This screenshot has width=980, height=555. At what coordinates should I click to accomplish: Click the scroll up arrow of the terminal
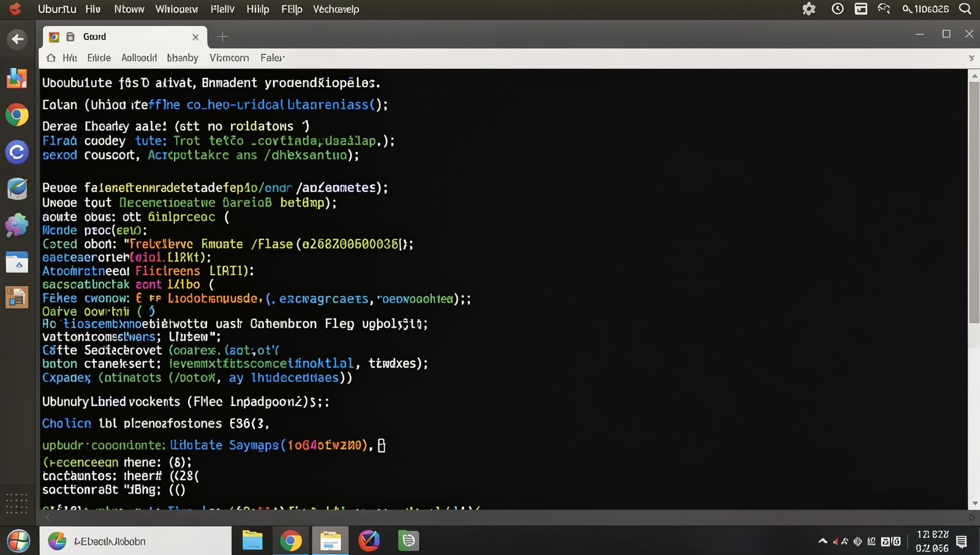tap(974, 75)
